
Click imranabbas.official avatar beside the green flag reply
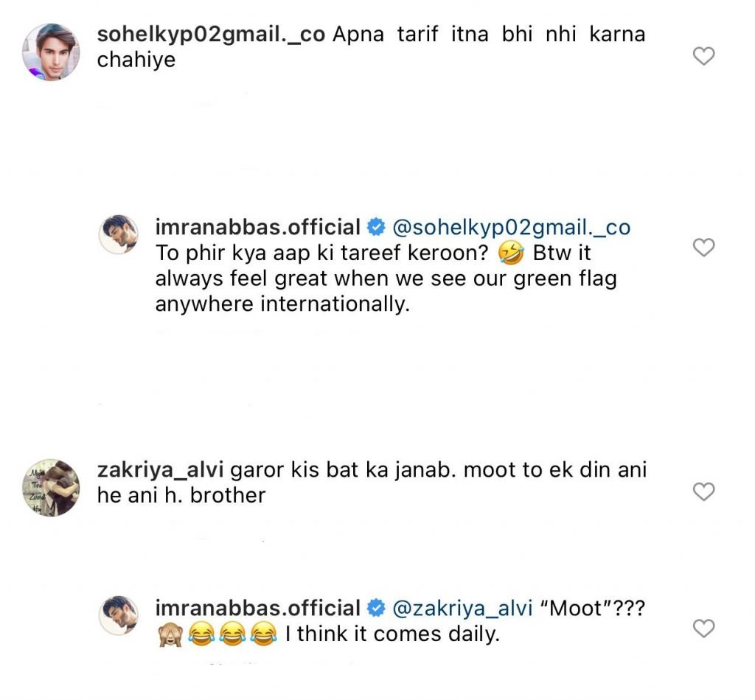click(118, 234)
